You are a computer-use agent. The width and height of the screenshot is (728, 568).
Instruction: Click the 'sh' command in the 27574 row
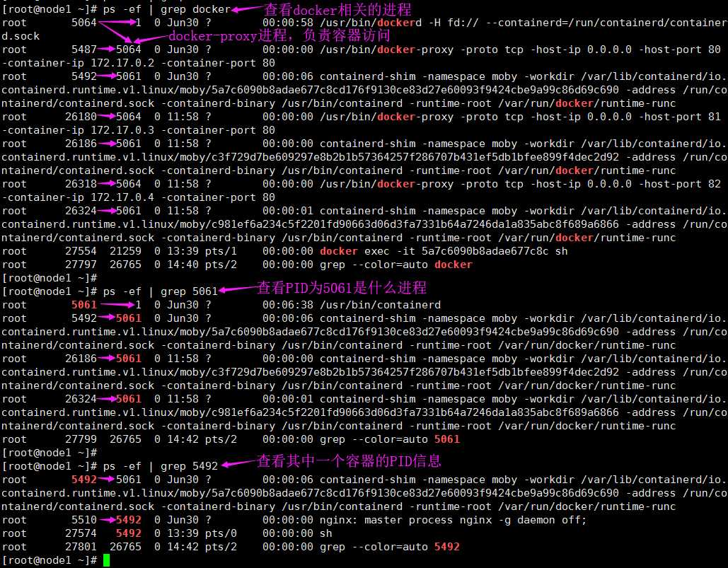326,533
